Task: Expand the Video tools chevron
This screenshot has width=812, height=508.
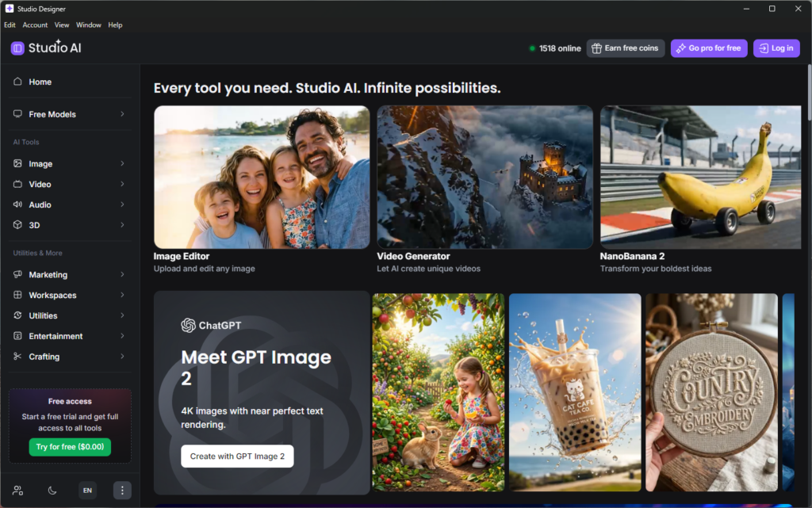Action: point(122,184)
